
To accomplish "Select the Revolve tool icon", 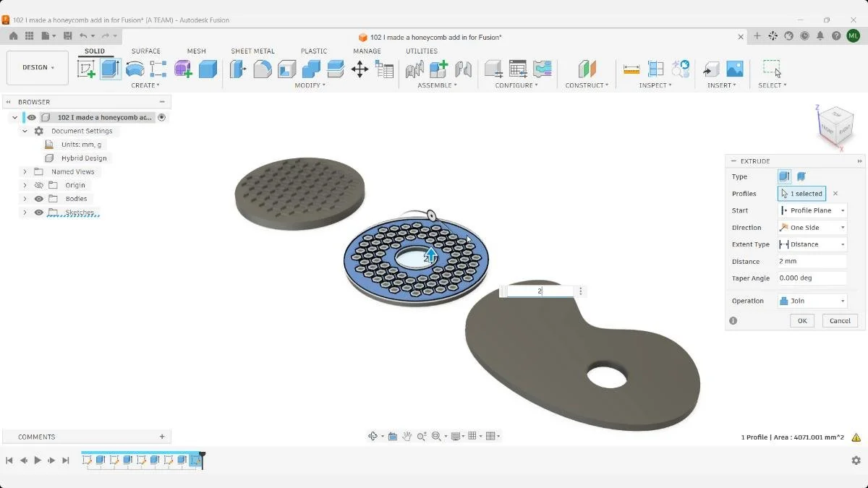I will pyautogui.click(x=135, y=69).
